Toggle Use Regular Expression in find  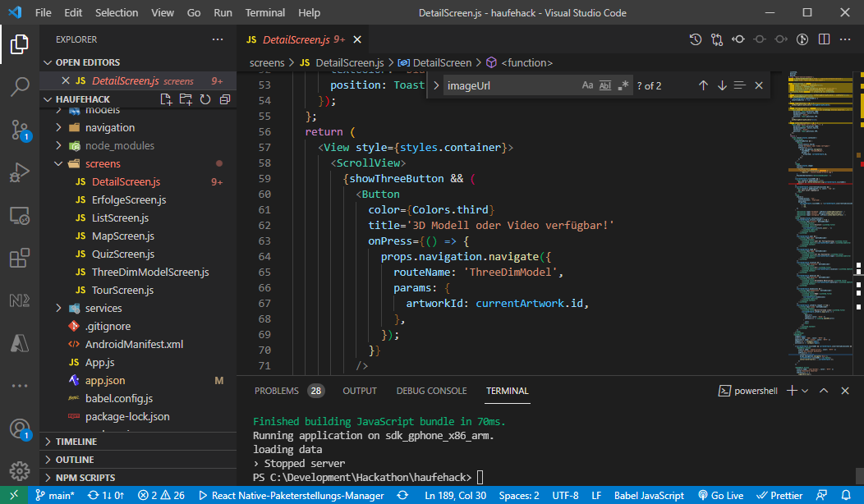(623, 85)
